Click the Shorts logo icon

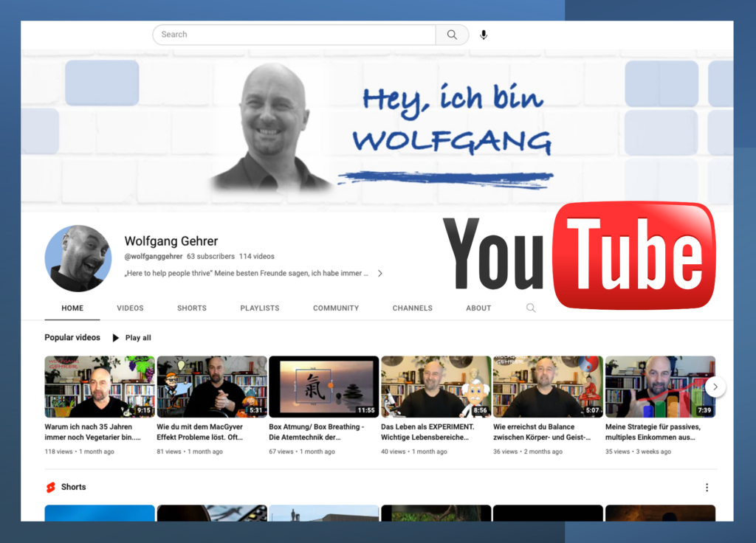[51, 488]
